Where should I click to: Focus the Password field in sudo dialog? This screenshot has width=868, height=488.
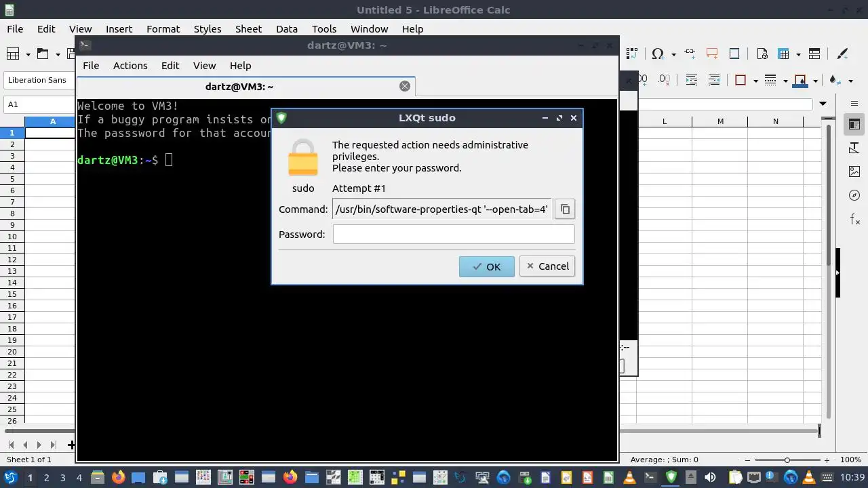click(454, 235)
